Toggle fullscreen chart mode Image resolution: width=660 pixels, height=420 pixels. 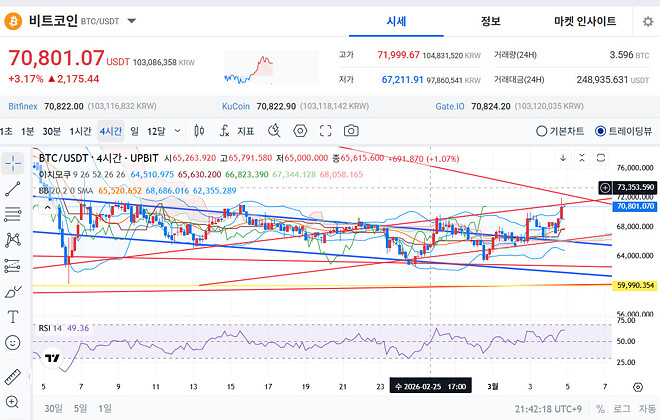(x=325, y=131)
